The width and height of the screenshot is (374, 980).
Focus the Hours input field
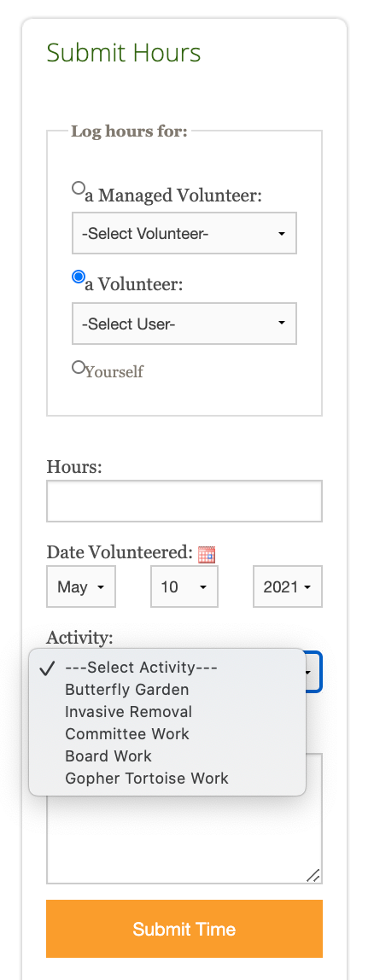[184, 501]
